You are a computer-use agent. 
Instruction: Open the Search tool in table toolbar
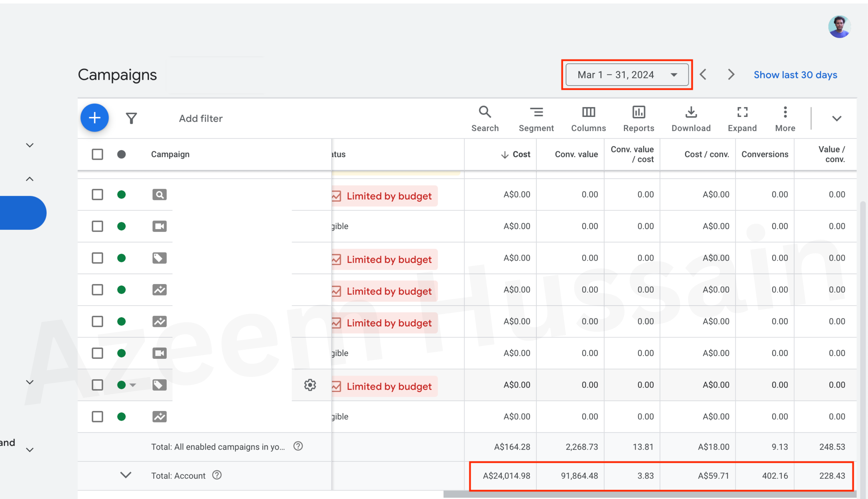pyautogui.click(x=485, y=119)
